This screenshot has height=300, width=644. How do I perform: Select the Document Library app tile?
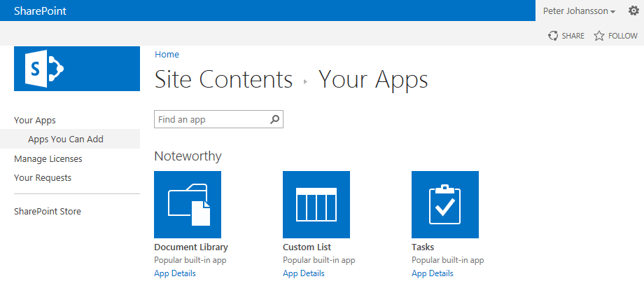pos(188,205)
